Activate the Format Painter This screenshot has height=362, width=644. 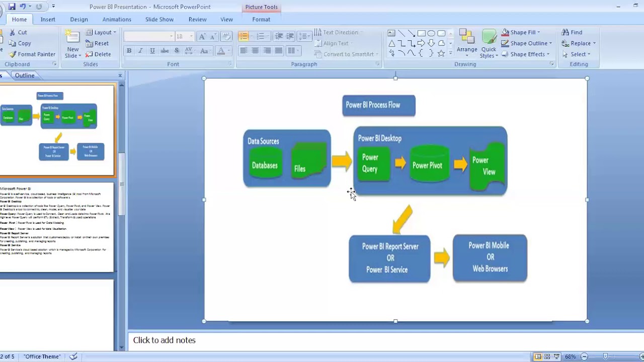(x=32, y=54)
